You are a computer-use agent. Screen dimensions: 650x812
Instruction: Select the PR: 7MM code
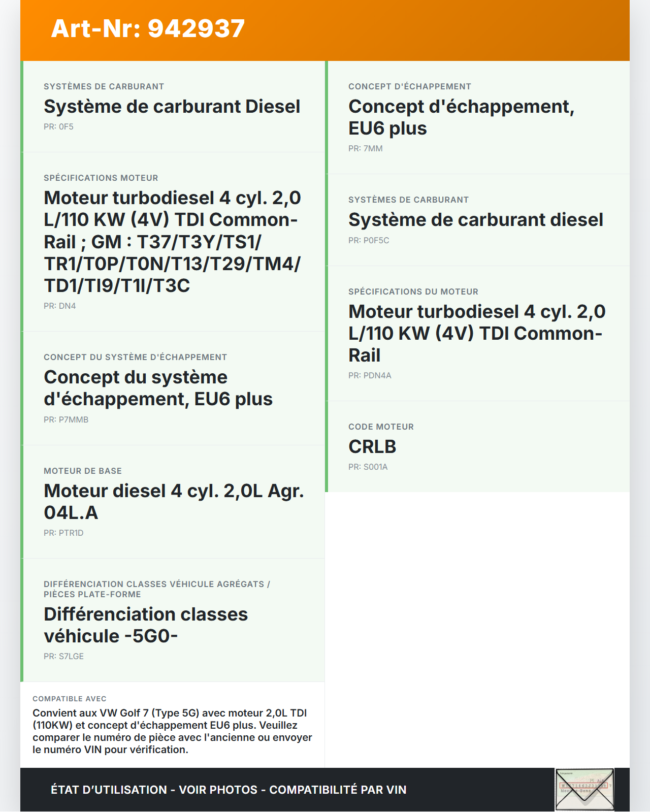(365, 149)
